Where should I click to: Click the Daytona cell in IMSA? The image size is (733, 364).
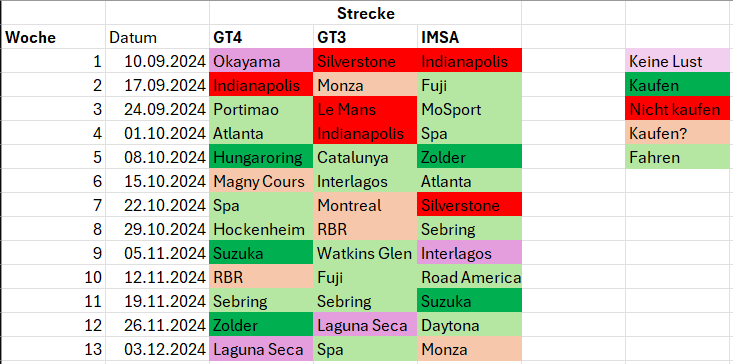[469, 325]
